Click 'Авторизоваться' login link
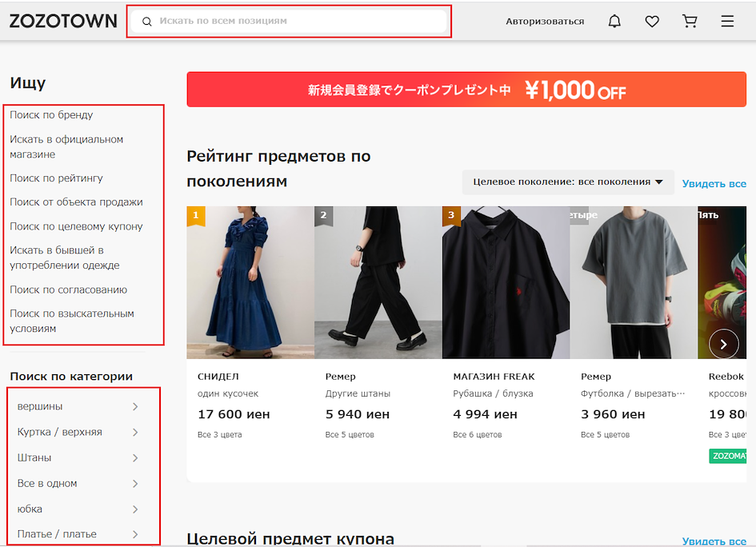The width and height of the screenshot is (756, 547). 545,22
